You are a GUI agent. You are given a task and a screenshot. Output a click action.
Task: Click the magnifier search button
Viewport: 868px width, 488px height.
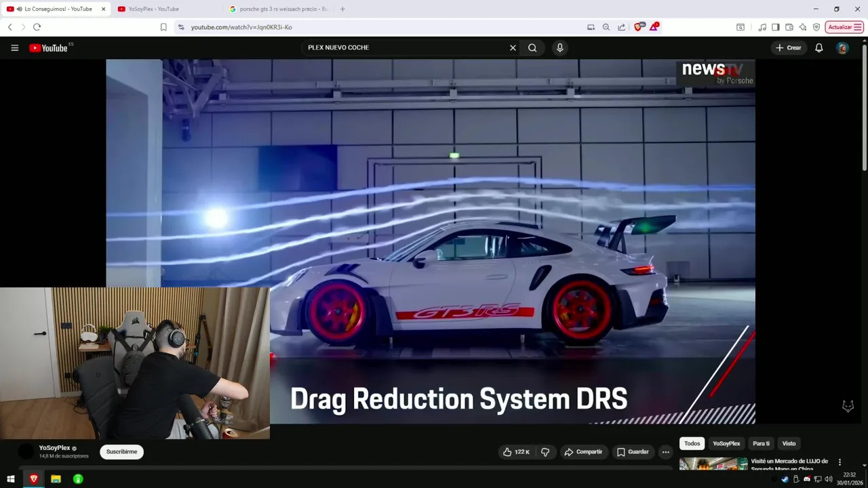(x=532, y=48)
